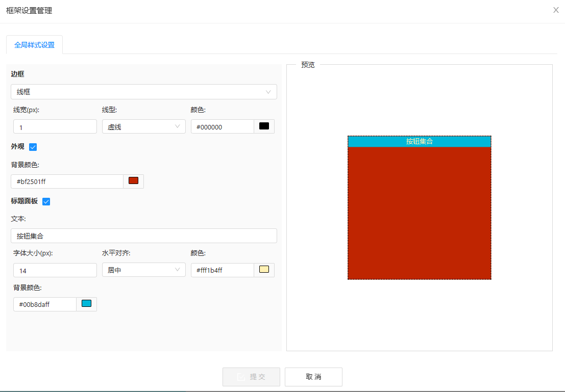Click the 外观 background color field #bf2501ff
The image size is (565, 392).
pos(67,181)
